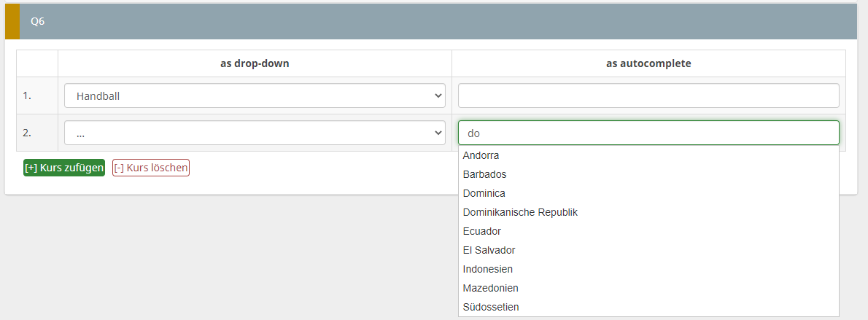Pick Dominica from the autocomplete list
The image size is (868, 320).
[484, 193]
